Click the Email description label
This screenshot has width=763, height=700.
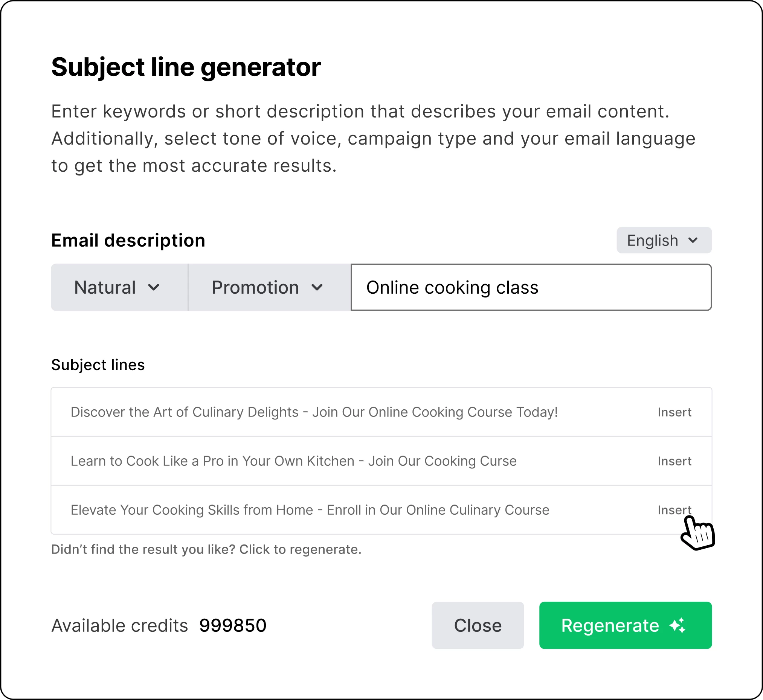128,240
